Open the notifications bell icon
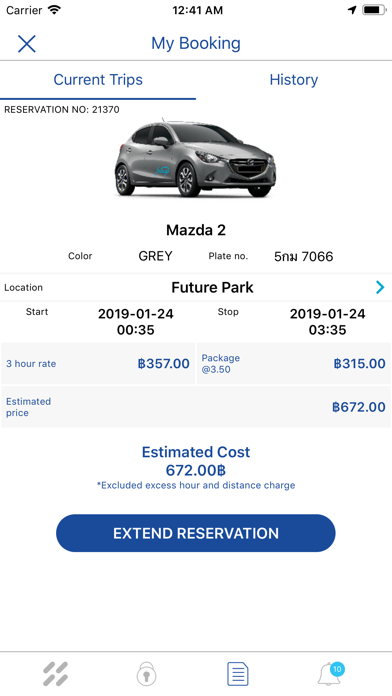392x696 pixels. [329, 674]
